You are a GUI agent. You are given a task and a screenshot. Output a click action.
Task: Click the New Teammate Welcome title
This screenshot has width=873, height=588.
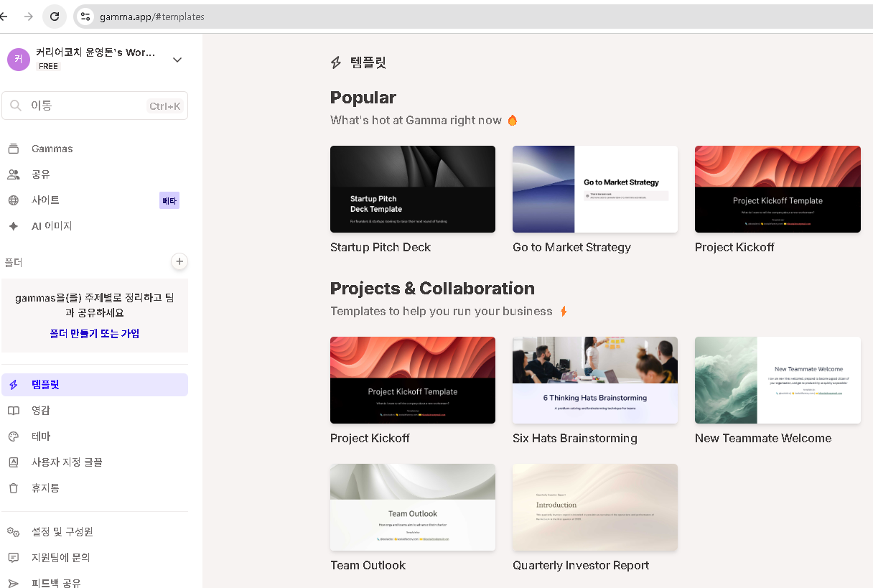click(x=763, y=438)
